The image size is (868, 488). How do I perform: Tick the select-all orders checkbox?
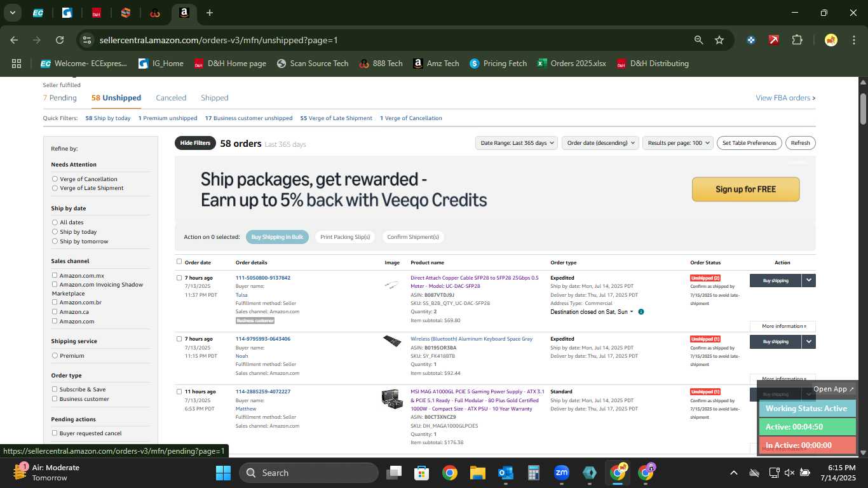pyautogui.click(x=179, y=262)
